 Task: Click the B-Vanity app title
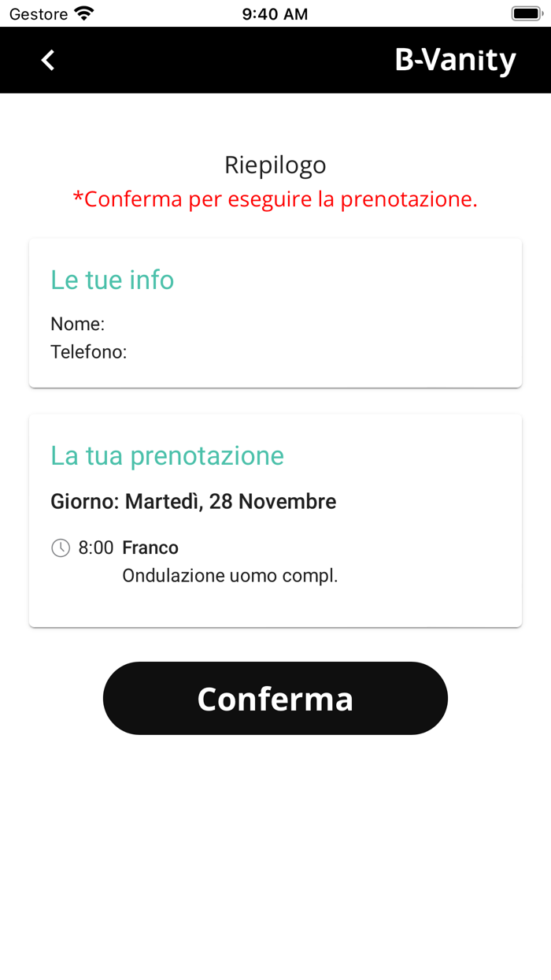coord(455,60)
